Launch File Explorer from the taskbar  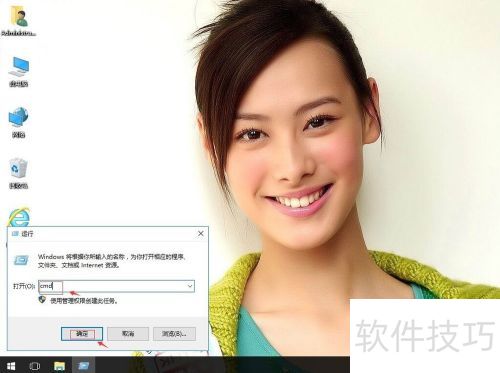click(x=59, y=366)
